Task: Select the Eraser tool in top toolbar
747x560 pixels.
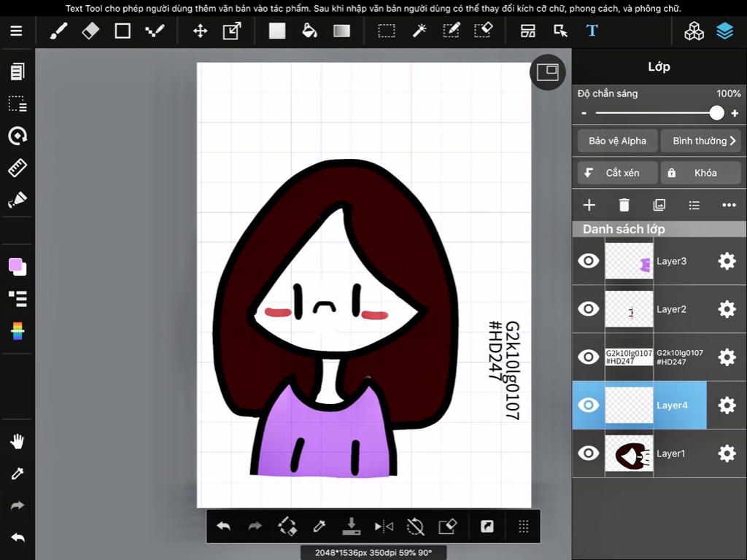Action: pyautogui.click(x=90, y=31)
